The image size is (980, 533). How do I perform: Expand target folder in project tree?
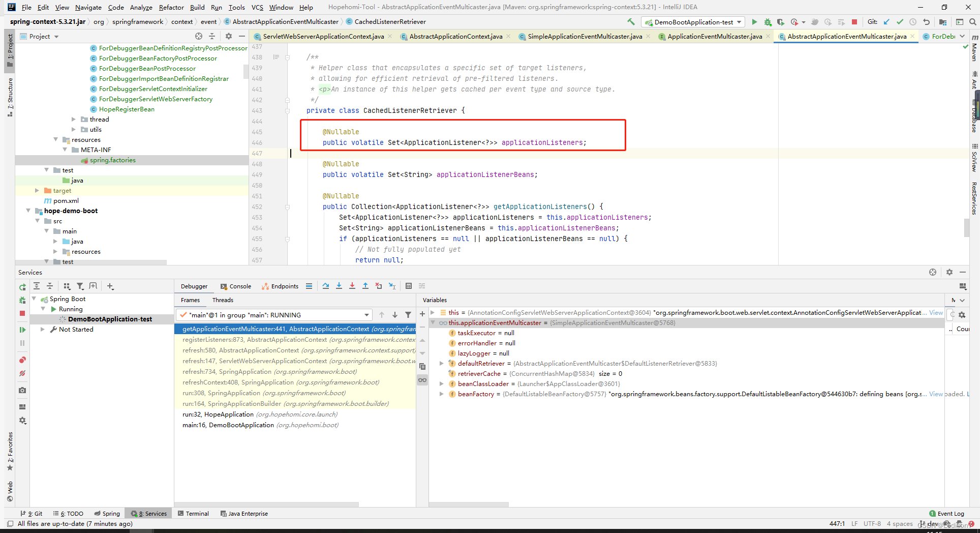click(x=37, y=190)
